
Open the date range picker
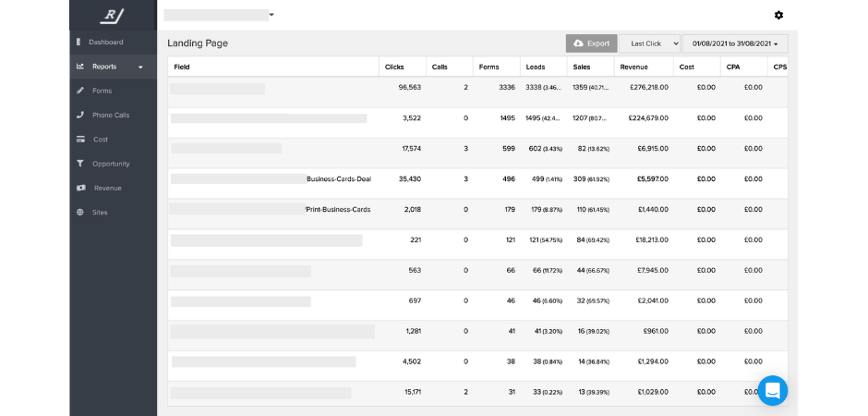[x=735, y=43]
